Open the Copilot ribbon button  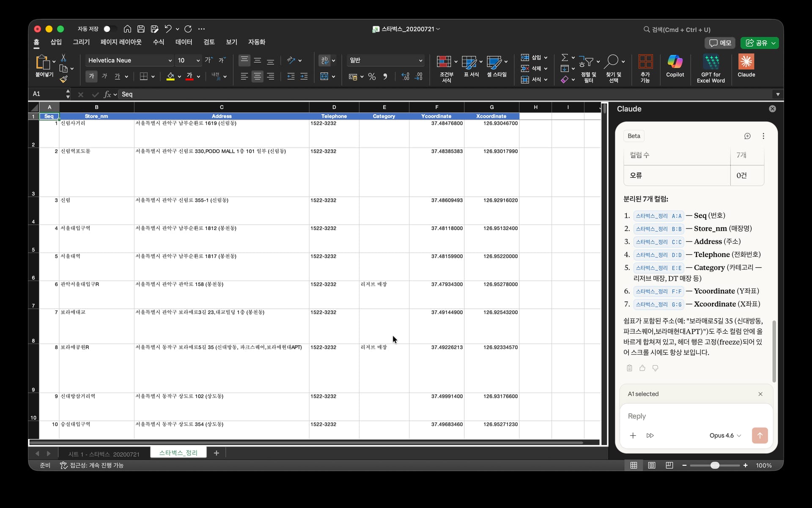tap(675, 66)
